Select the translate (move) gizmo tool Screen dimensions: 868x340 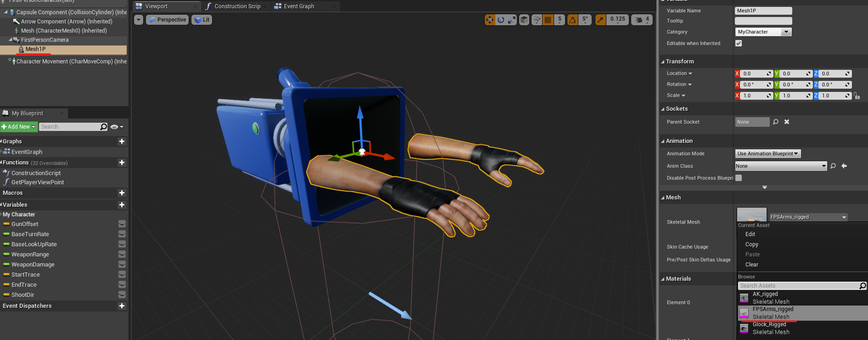click(x=490, y=20)
